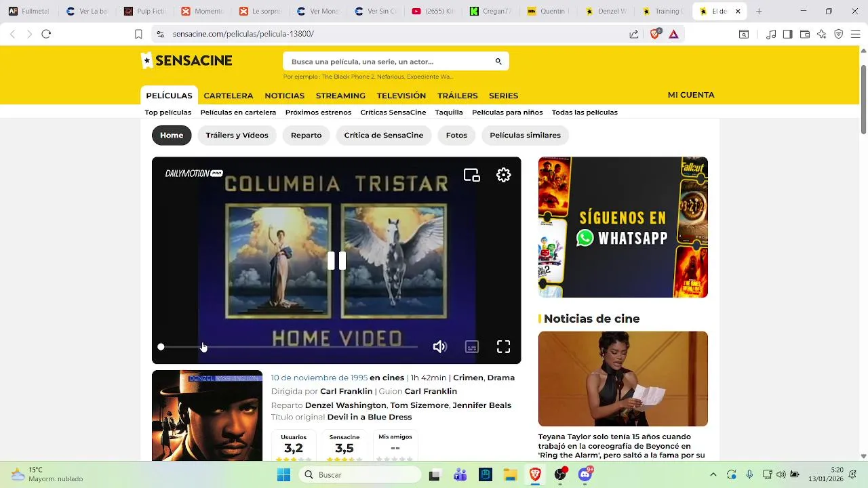Open the Tráilers menu tab
868x488 pixels.
[x=458, y=96]
